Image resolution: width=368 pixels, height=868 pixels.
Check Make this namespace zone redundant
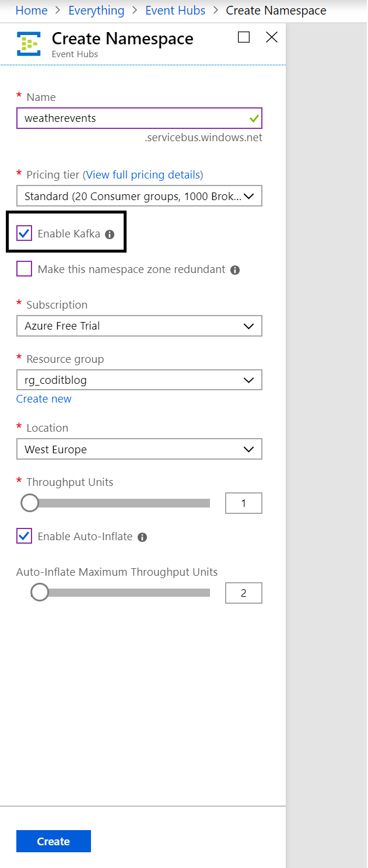pyautogui.click(x=24, y=269)
